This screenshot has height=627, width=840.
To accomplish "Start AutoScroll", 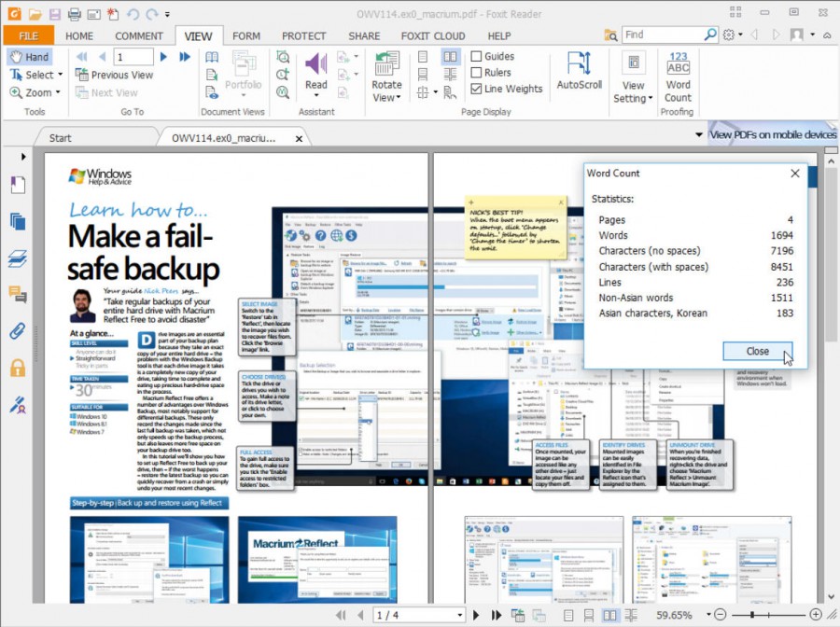I will [579, 71].
